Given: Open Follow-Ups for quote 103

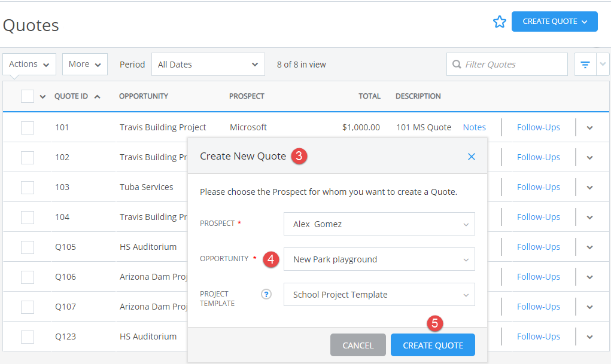Looking at the screenshot, I should (x=539, y=187).
